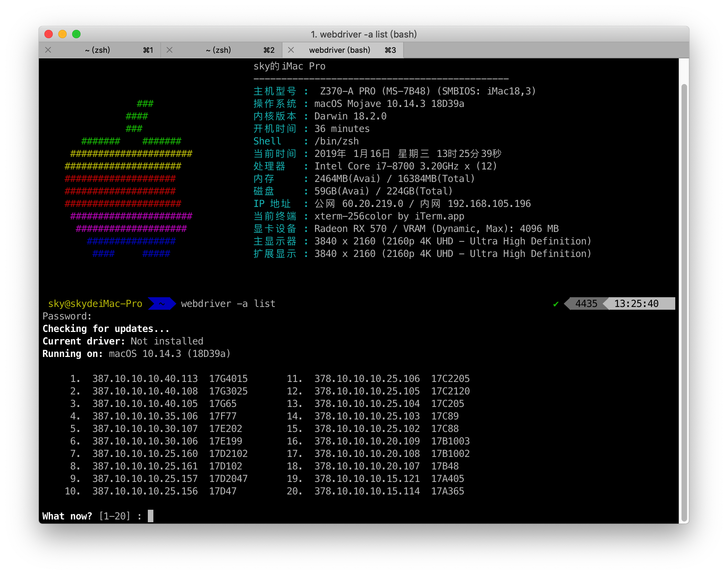The width and height of the screenshot is (728, 575).
Task: Click 'Running on: macOS 10.14.3' line
Action: coord(136,354)
